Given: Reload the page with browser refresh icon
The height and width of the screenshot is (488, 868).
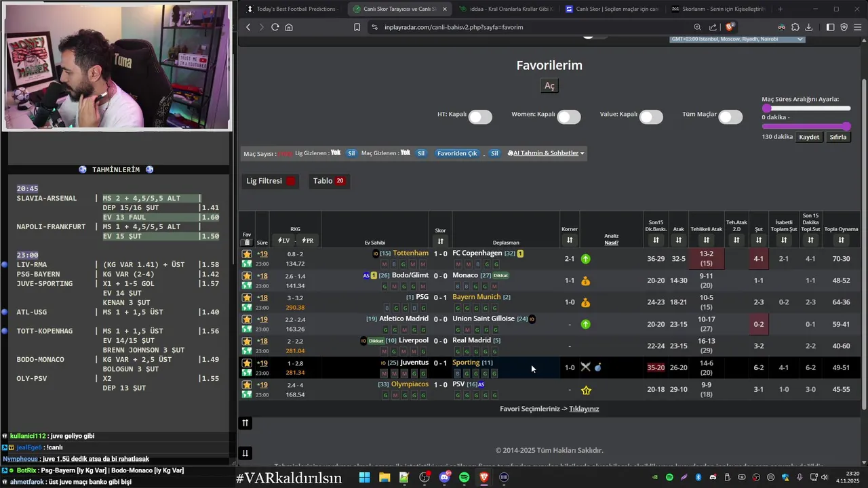Looking at the screenshot, I should pos(275,27).
